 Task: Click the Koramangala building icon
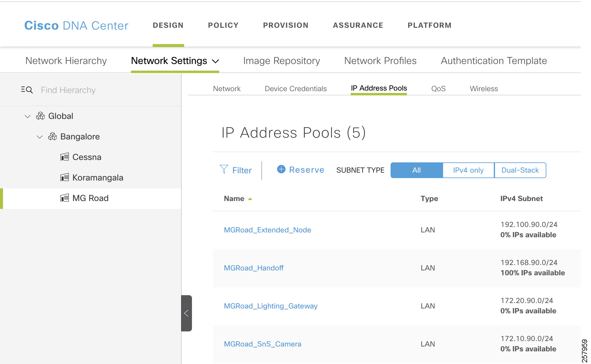(x=65, y=177)
